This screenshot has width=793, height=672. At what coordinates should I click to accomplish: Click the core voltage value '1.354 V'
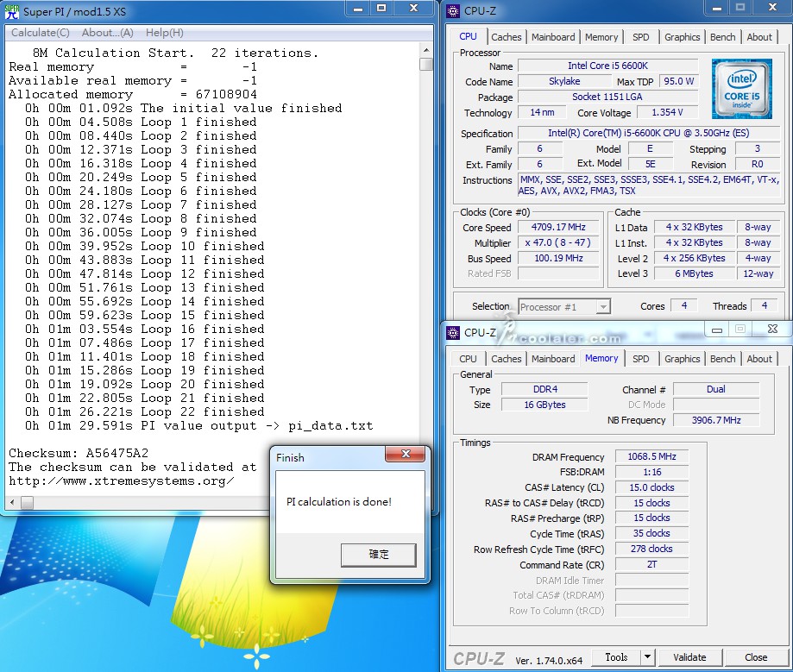point(667,112)
